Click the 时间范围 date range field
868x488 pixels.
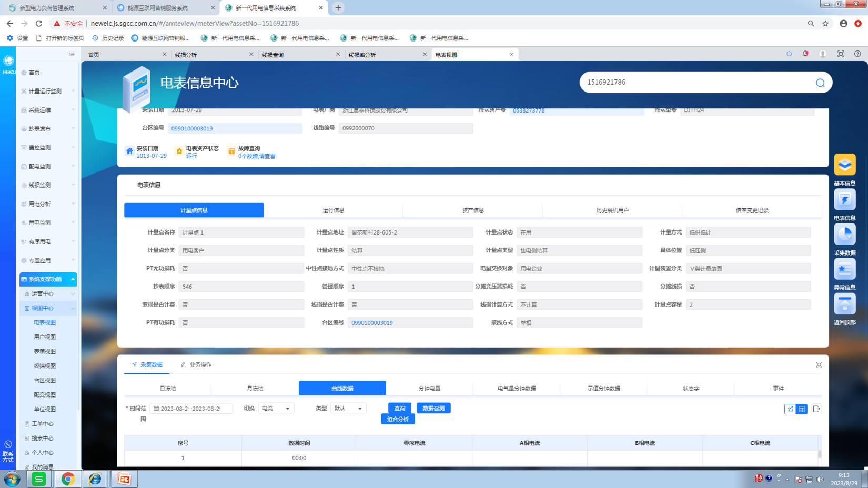click(x=191, y=409)
